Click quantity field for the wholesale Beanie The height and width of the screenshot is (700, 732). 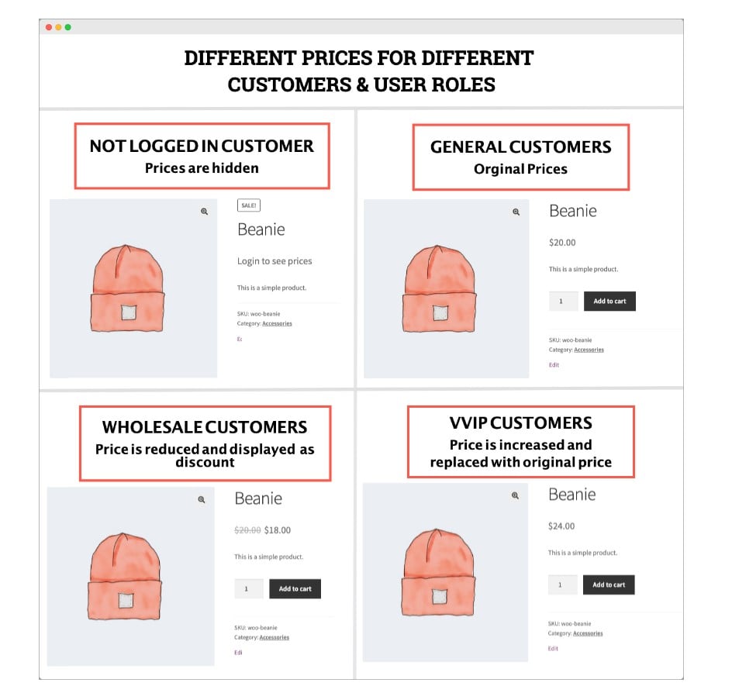(x=248, y=589)
